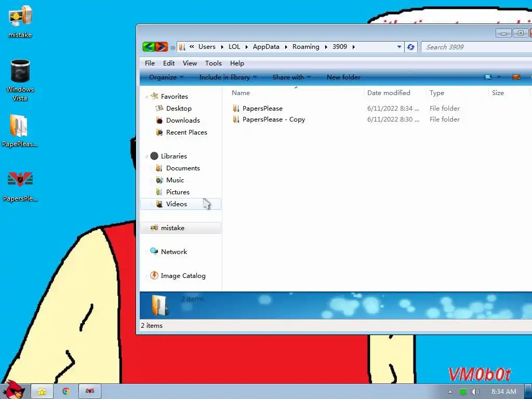The image size is (532, 399).
Task: Expand the arrow after Roaming breadcrumb
Action: click(x=326, y=47)
